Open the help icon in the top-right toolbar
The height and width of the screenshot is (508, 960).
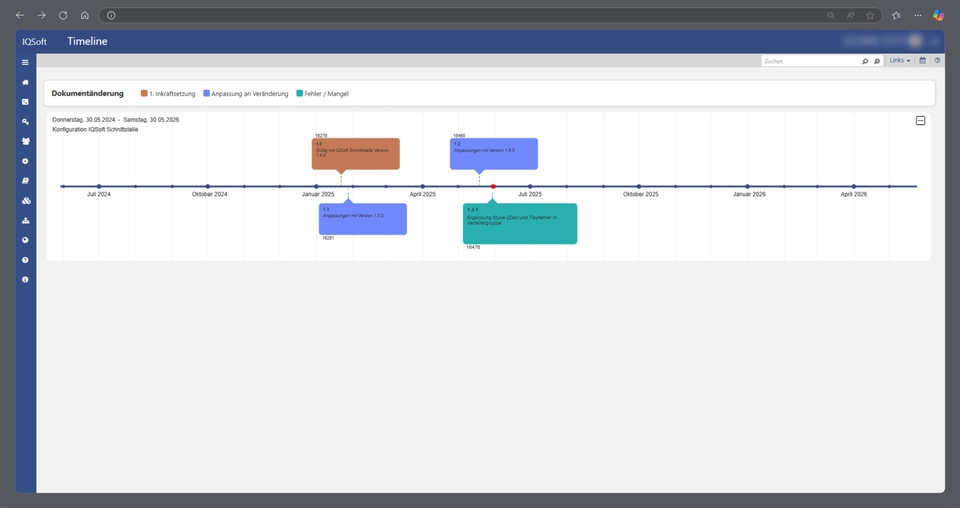tap(937, 61)
